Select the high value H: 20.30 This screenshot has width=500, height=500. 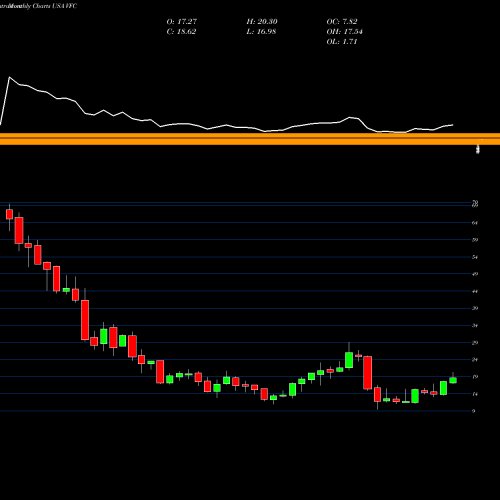(x=262, y=22)
